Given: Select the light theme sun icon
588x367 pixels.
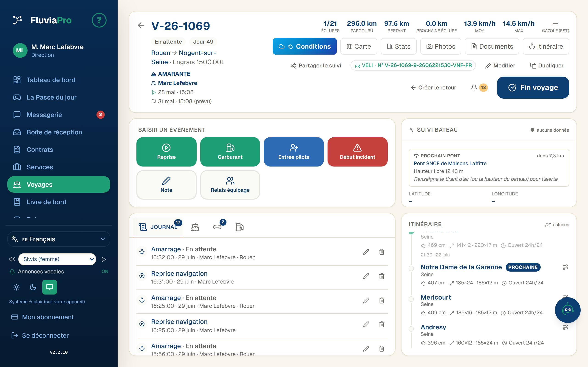Looking at the screenshot, I should click(17, 287).
